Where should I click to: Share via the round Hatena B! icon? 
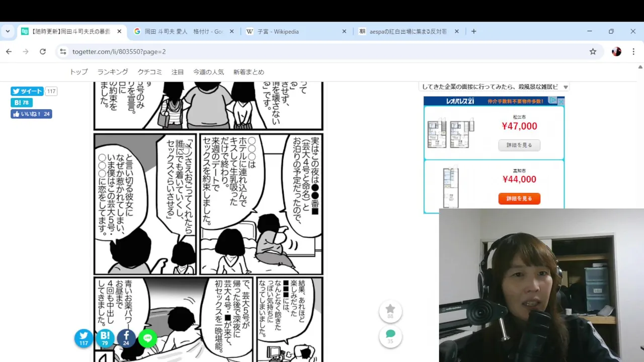(x=105, y=338)
